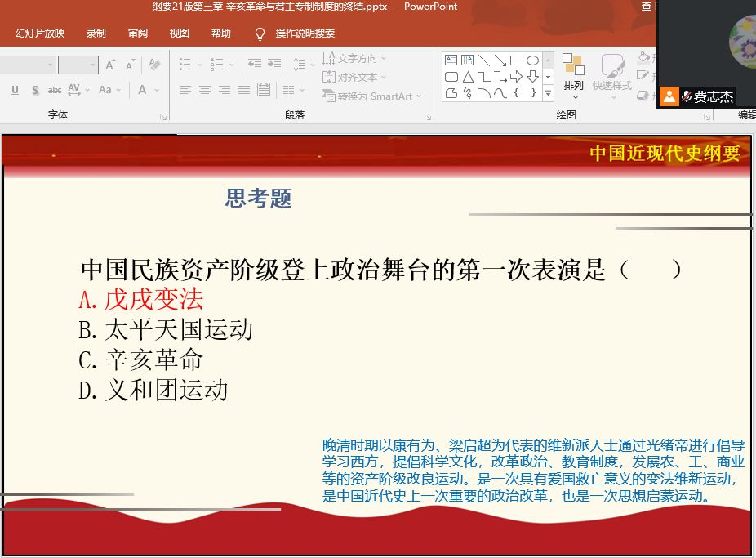Click the increase indent level icon
Image resolution: width=756 pixels, height=558 pixels.
tap(273, 65)
